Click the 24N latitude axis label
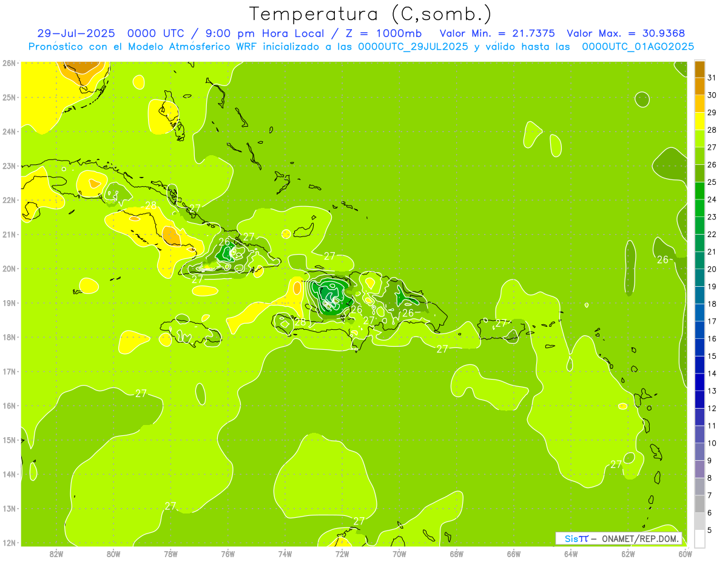This screenshot has height=562, width=728. coord(8,132)
